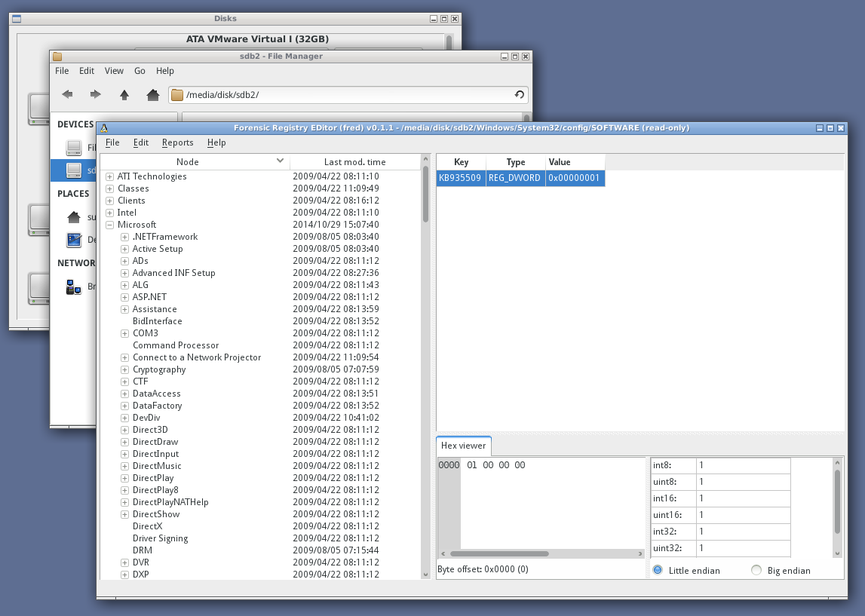This screenshot has width=865, height=616.
Task: Sort values by Value column header
Action: (575, 162)
